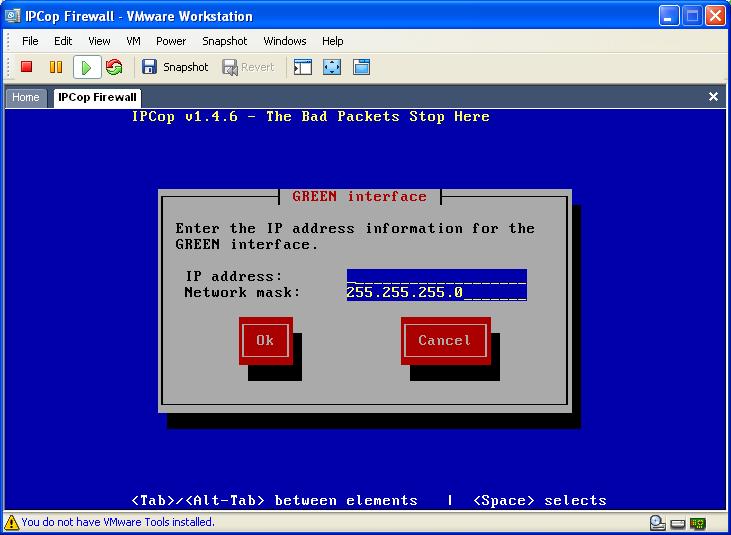The image size is (731, 535).
Task: Reset the VM with the red-green arrows icon
Action: tap(114, 67)
